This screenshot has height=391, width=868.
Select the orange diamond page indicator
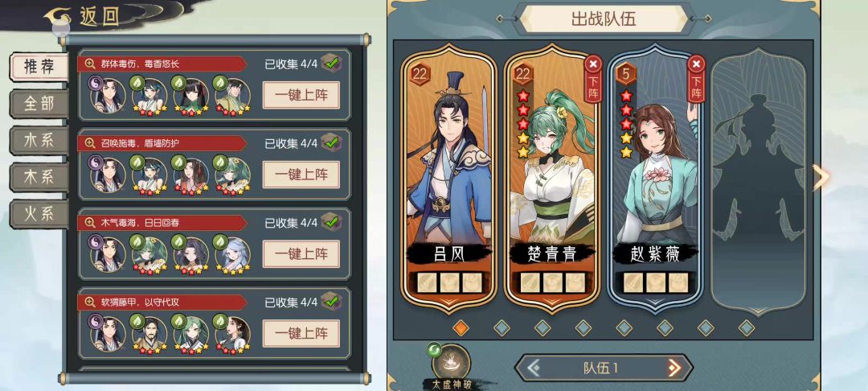point(461,328)
